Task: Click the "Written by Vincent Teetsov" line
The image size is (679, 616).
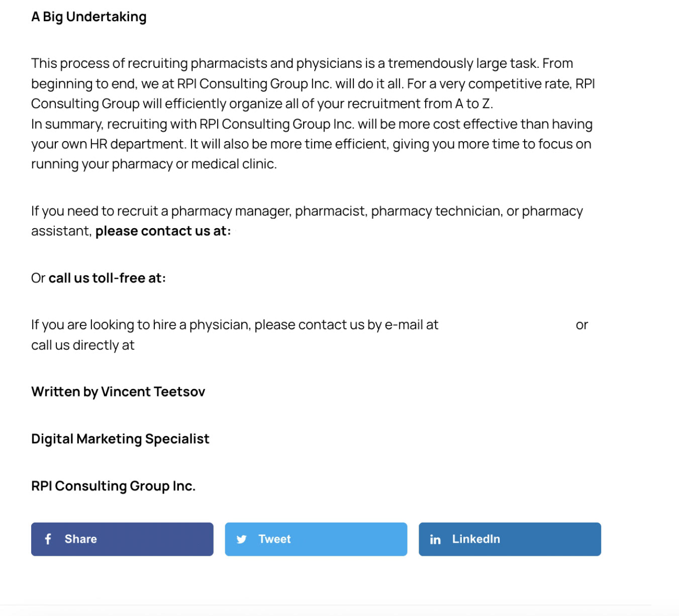Action: pyautogui.click(x=118, y=392)
